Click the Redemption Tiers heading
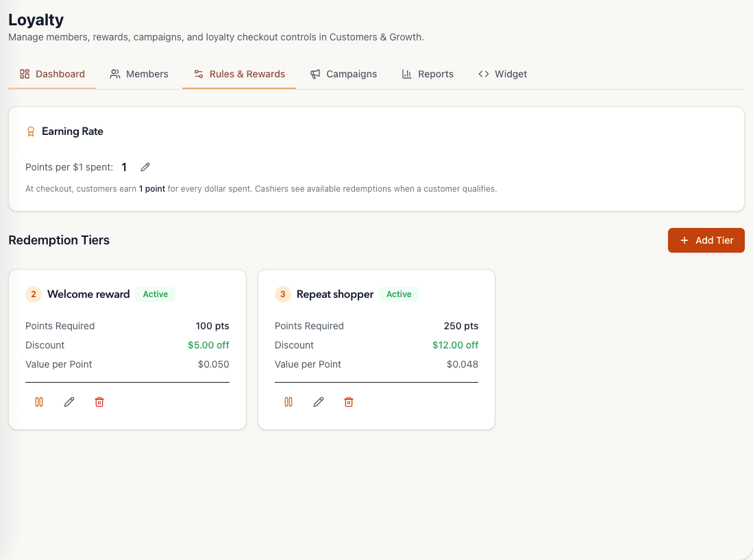 [59, 240]
